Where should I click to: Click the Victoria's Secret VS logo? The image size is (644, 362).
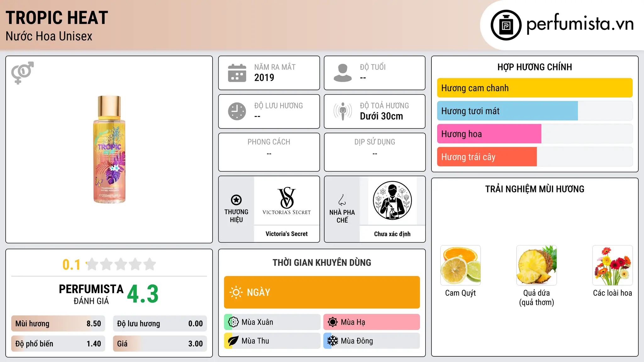coord(286,201)
